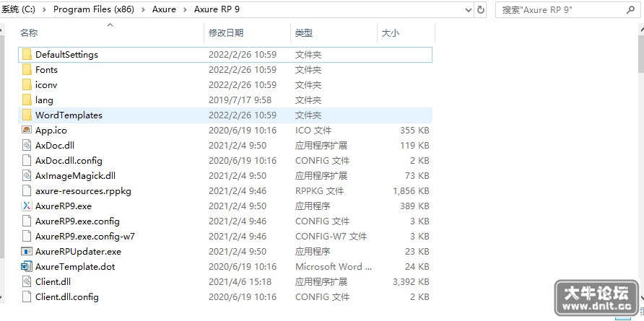Expand the chevron after Program Files (x86)
The height and width of the screenshot is (321, 644).
click(144, 10)
